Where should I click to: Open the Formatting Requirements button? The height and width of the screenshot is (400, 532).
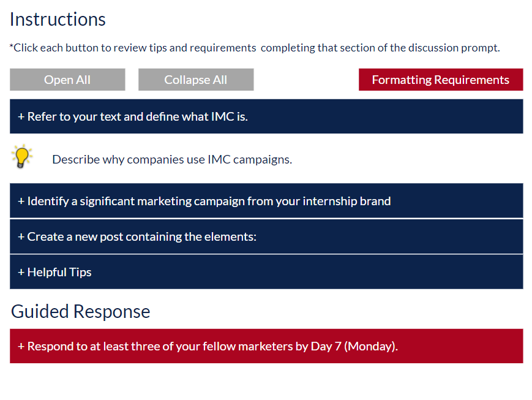[441, 80]
